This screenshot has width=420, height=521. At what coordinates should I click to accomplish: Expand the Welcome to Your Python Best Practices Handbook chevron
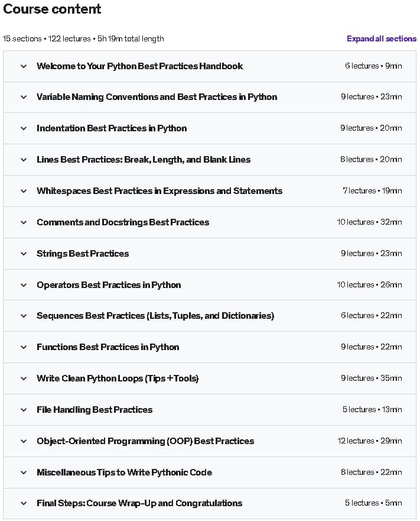coord(24,66)
